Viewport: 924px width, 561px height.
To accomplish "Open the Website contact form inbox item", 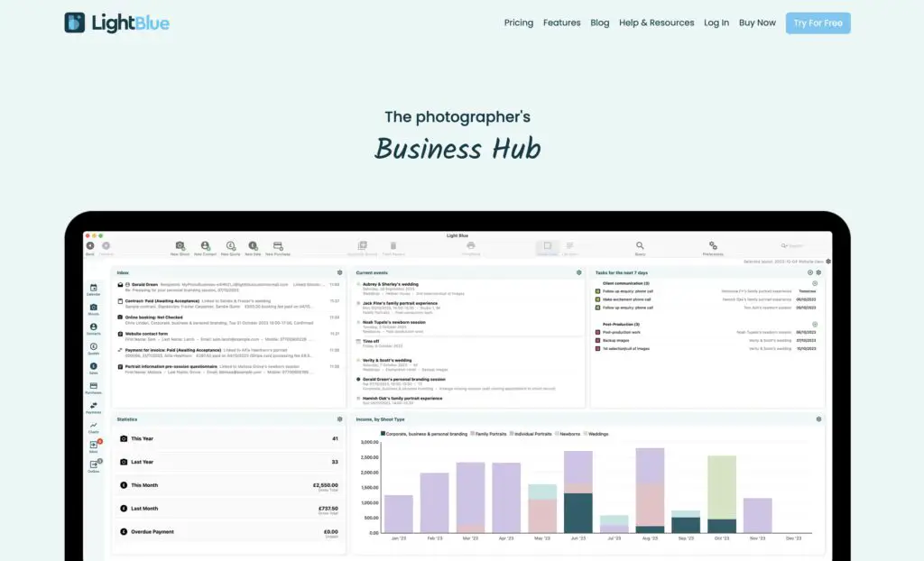I will [228, 336].
